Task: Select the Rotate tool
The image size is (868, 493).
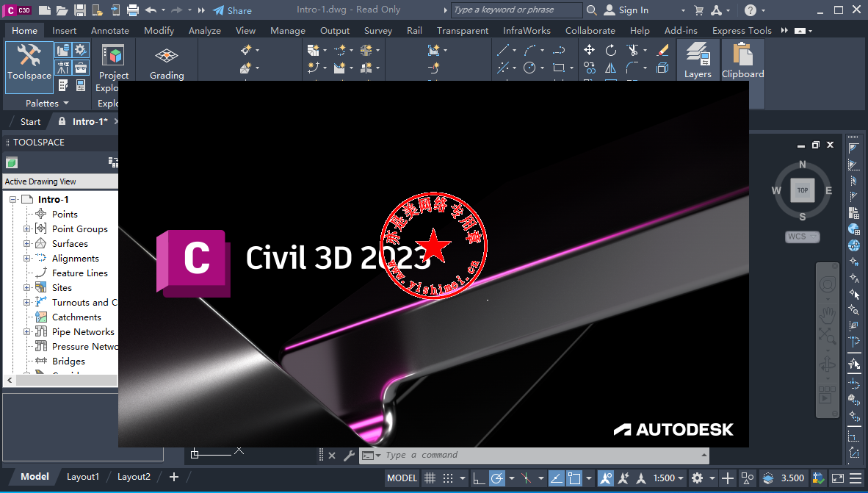Action: (x=610, y=51)
